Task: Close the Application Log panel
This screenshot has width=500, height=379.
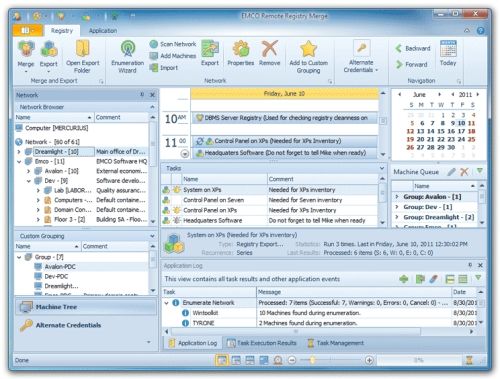Action: 480,265
